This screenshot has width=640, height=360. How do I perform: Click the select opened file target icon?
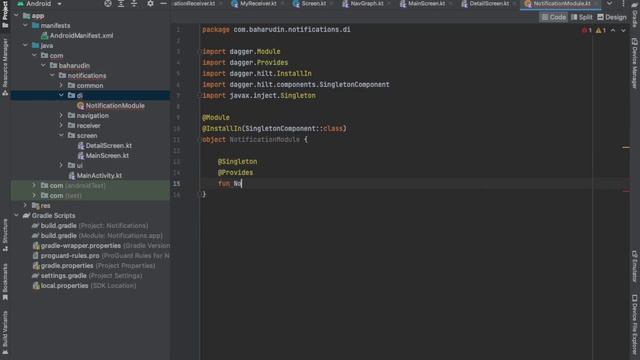point(108,4)
